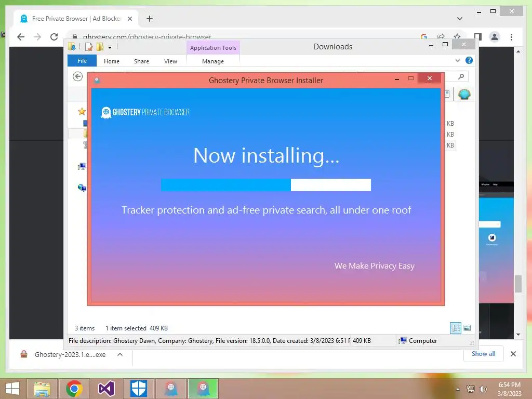This screenshot has width=532, height=399.
Task: Open quick access toolbar dropdown arrow
Action: click(110, 47)
